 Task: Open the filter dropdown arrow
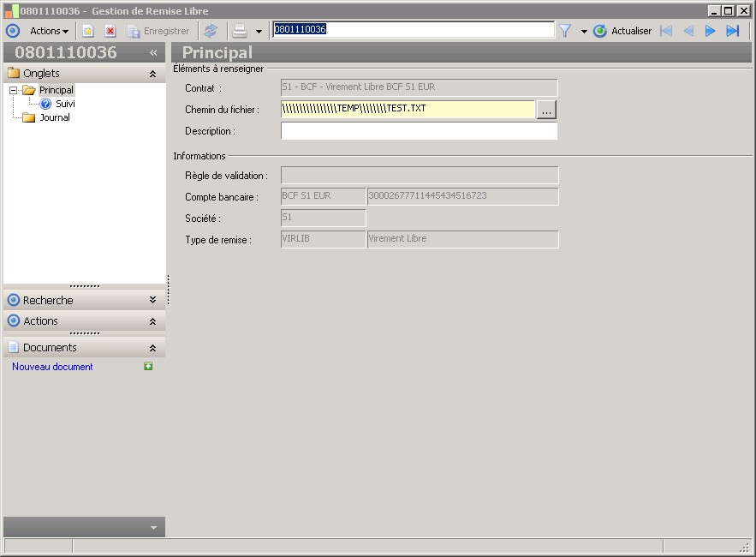click(x=584, y=32)
